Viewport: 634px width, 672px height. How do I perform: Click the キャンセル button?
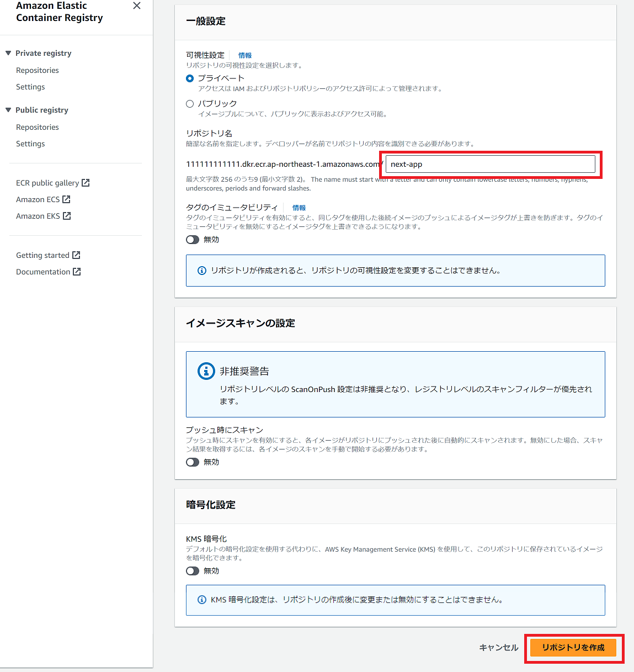499,648
